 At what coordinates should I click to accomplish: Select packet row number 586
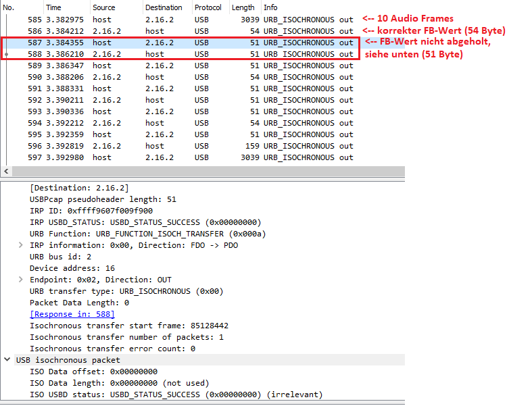coord(203,31)
